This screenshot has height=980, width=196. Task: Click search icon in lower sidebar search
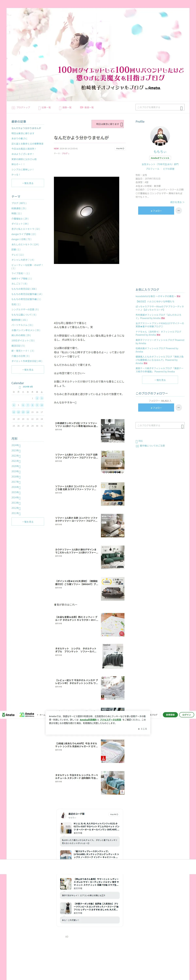pos(182,426)
